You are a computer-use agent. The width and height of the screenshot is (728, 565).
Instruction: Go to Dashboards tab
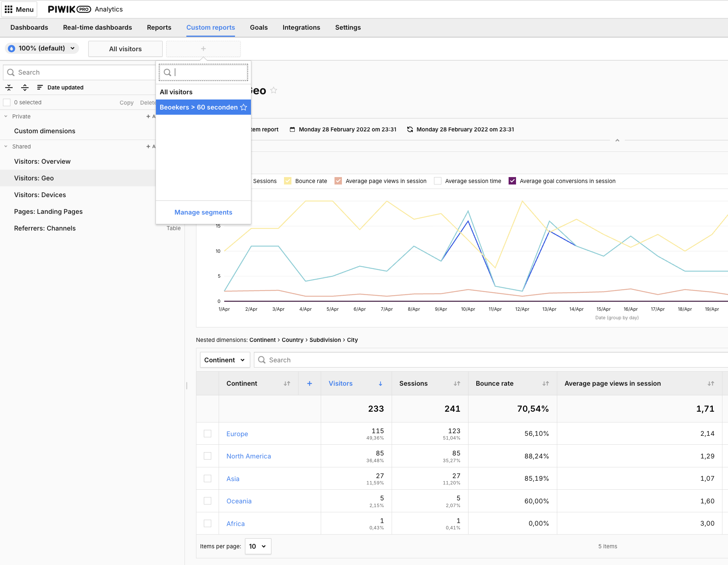[x=29, y=27]
